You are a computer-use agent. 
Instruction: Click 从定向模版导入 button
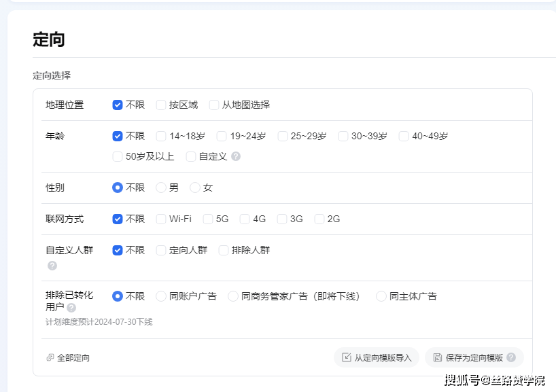click(377, 357)
